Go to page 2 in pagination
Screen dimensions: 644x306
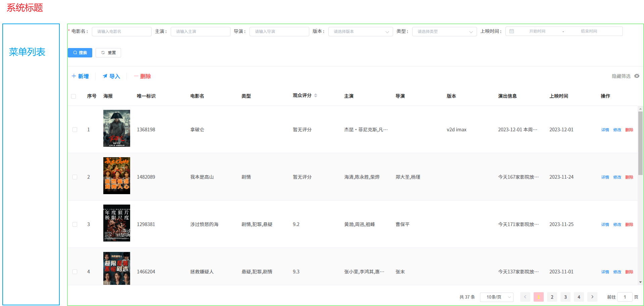coord(552,297)
